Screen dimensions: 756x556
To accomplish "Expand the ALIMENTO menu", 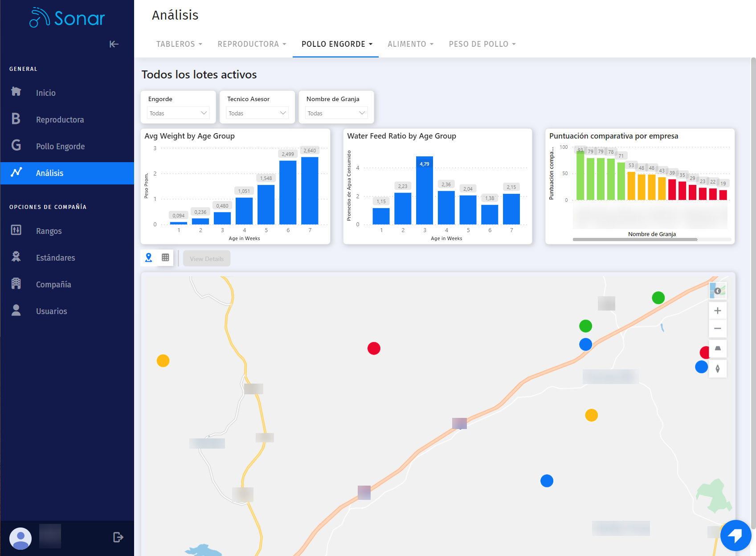I will point(410,44).
